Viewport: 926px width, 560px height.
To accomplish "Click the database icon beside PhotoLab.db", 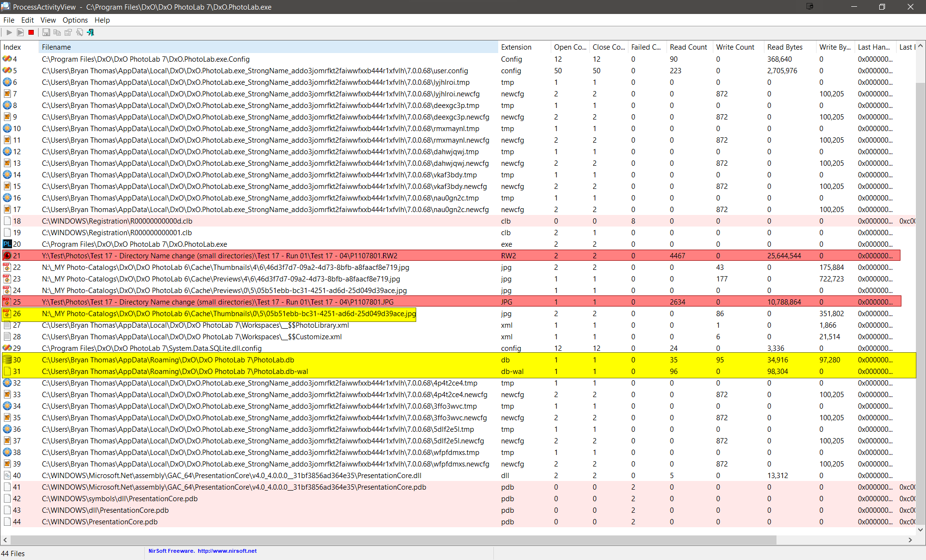I will coord(7,360).
